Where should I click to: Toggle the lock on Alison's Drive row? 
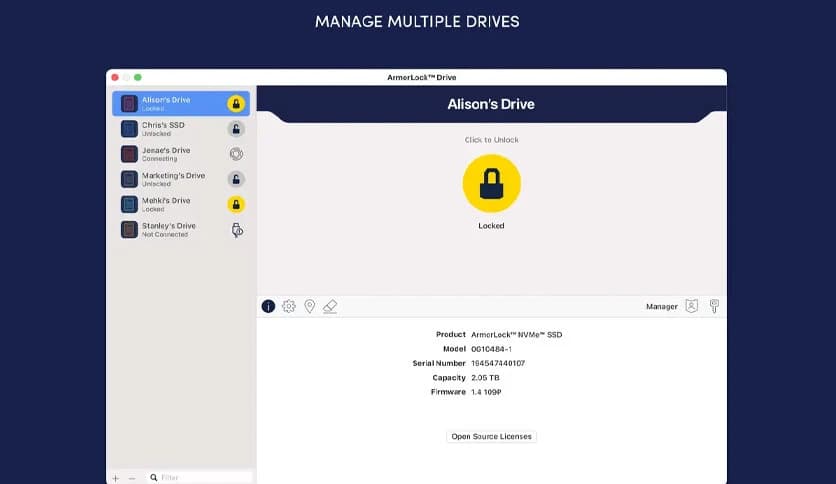tap(236, 103)
